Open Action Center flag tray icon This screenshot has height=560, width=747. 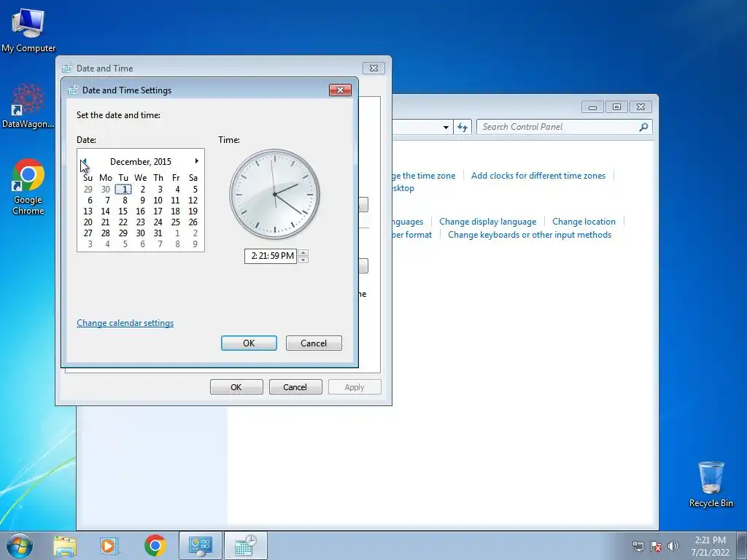point(656,546)
